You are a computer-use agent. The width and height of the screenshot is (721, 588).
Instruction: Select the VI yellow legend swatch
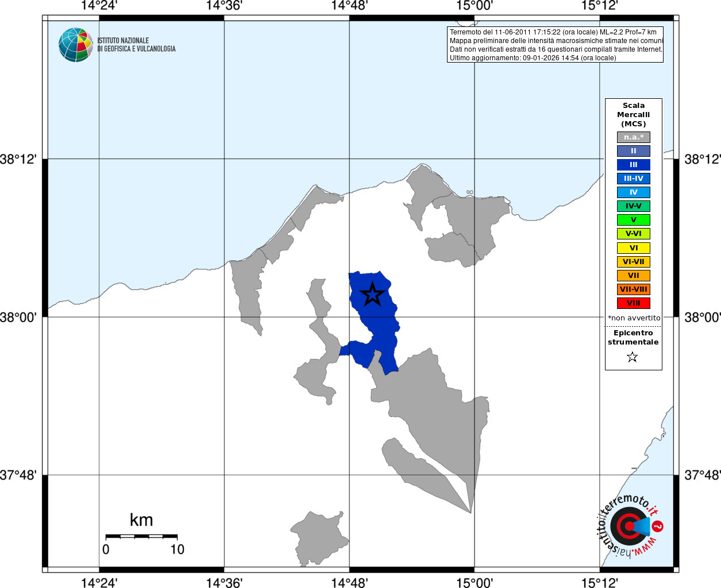point(634,248)
